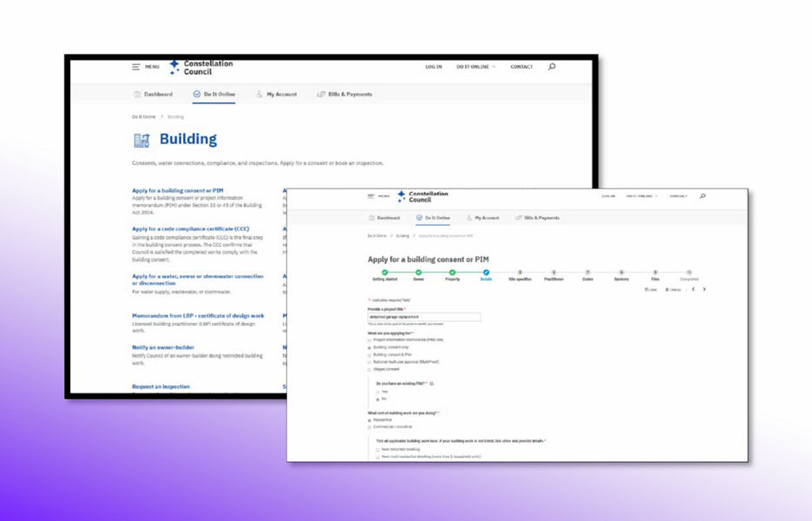This screenshot has width=812, height=521.
Task: Click CONTACT in consent form window
Action: (678, 196)
